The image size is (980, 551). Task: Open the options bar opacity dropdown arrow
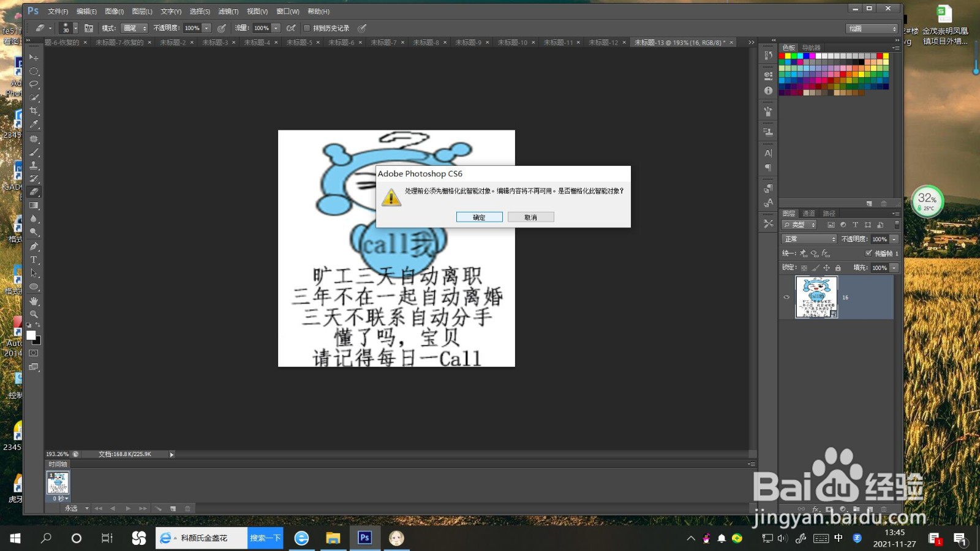tap(207, 28)
